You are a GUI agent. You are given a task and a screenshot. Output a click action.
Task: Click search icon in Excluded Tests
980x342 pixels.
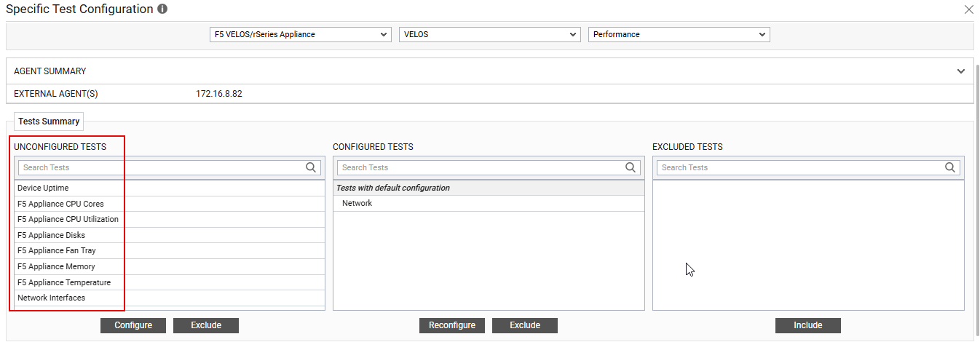[950, 167]
